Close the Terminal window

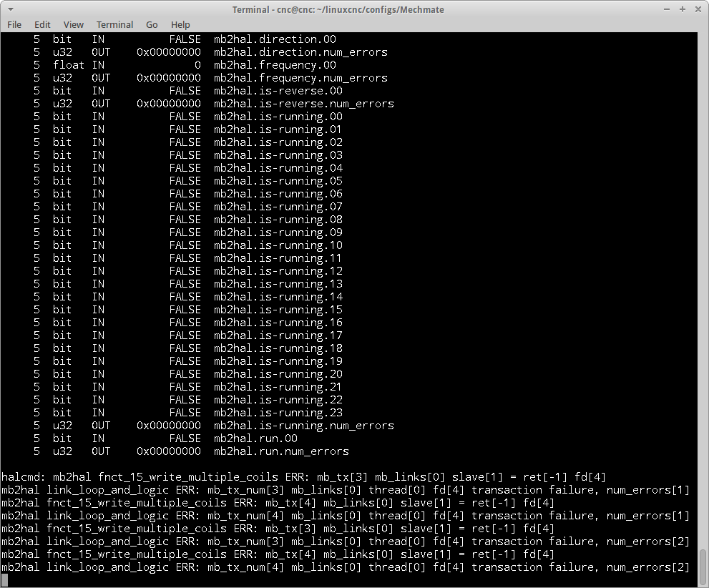698,9
